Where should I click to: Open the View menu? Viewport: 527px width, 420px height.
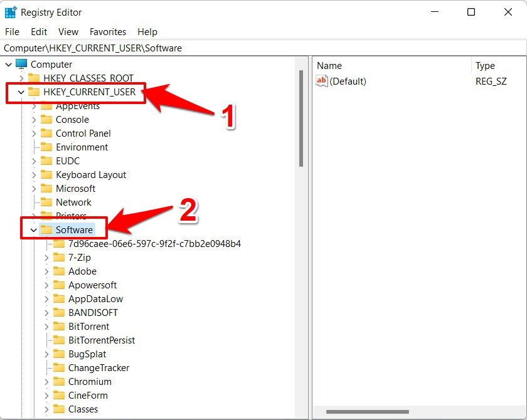coord(68,31)
